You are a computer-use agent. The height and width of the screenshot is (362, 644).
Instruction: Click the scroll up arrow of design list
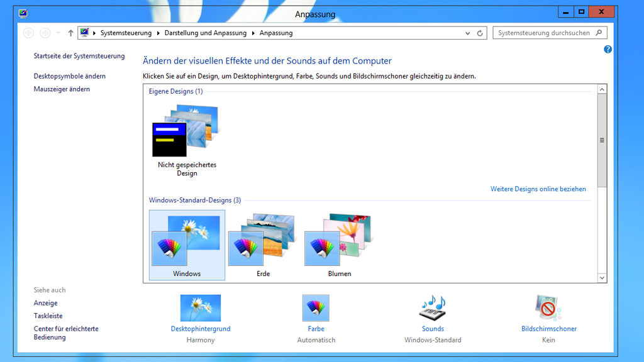(602, 89)
